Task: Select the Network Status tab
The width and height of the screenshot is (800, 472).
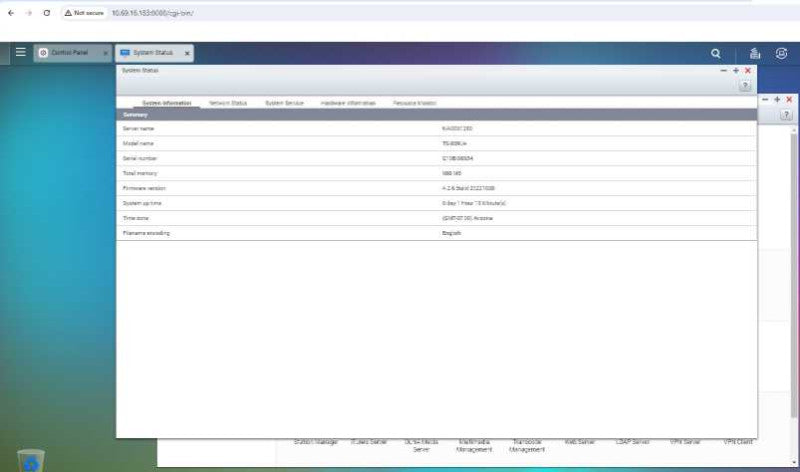Action: click(x=228, y=103)
